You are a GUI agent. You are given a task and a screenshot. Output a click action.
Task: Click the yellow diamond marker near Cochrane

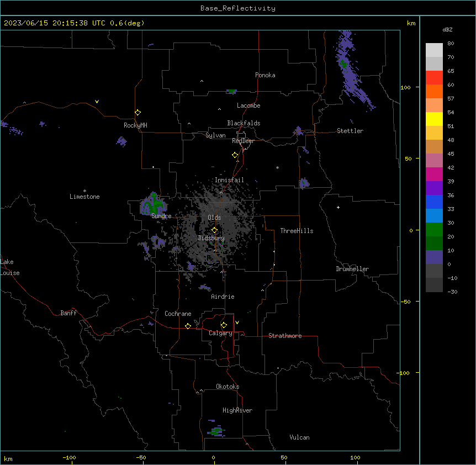click(188, 326)
